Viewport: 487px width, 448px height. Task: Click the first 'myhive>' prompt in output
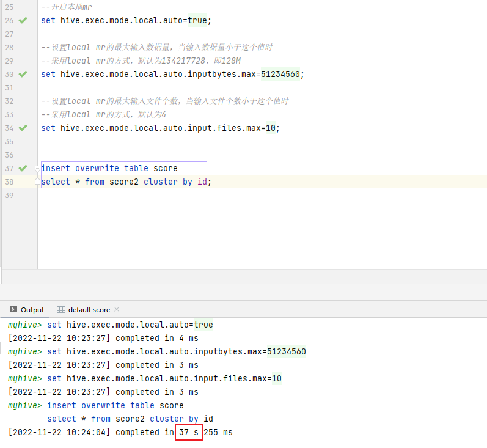25,325
